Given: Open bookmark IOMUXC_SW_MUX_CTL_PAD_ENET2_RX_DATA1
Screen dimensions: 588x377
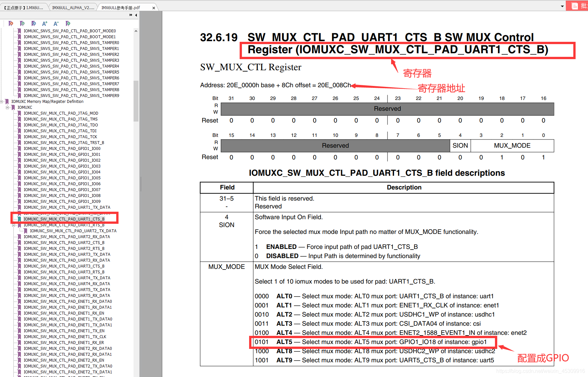Looking at the screenshot, I should click(68, 354).
